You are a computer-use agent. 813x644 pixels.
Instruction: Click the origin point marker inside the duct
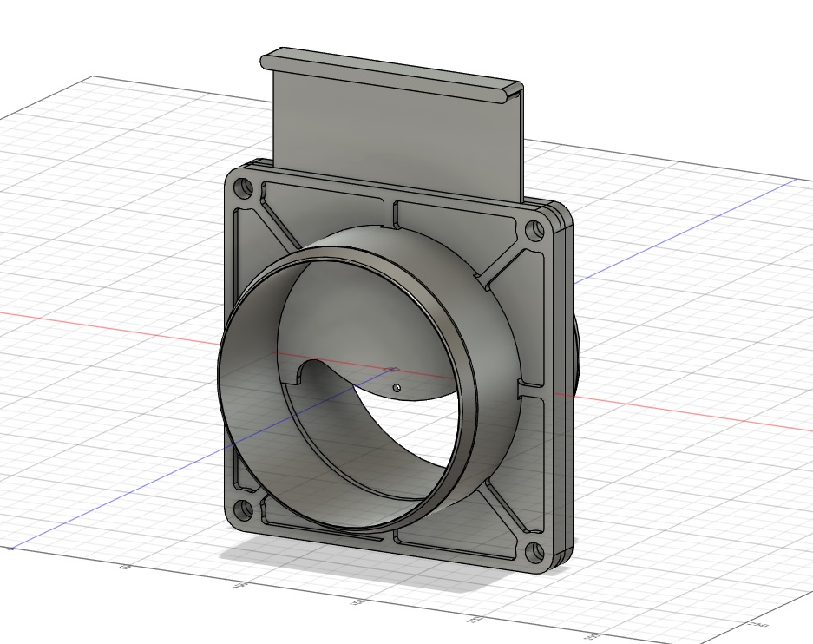point(391,369)
